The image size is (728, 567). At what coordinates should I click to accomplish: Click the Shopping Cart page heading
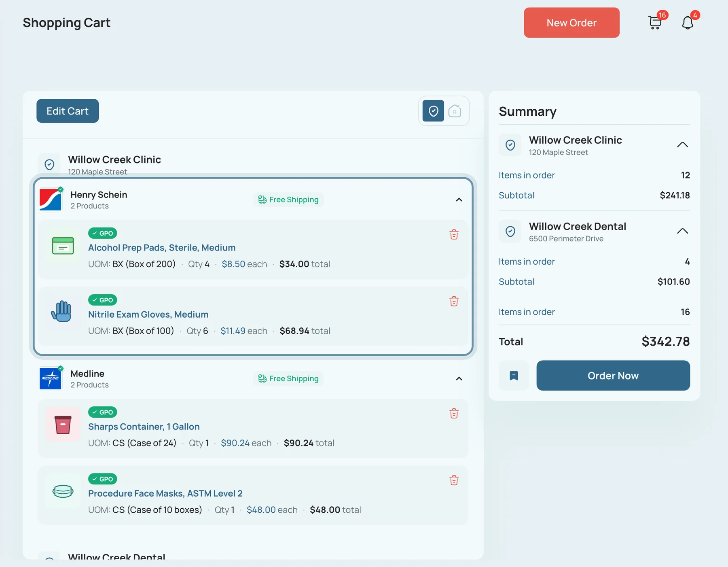(x=67, y=23)
